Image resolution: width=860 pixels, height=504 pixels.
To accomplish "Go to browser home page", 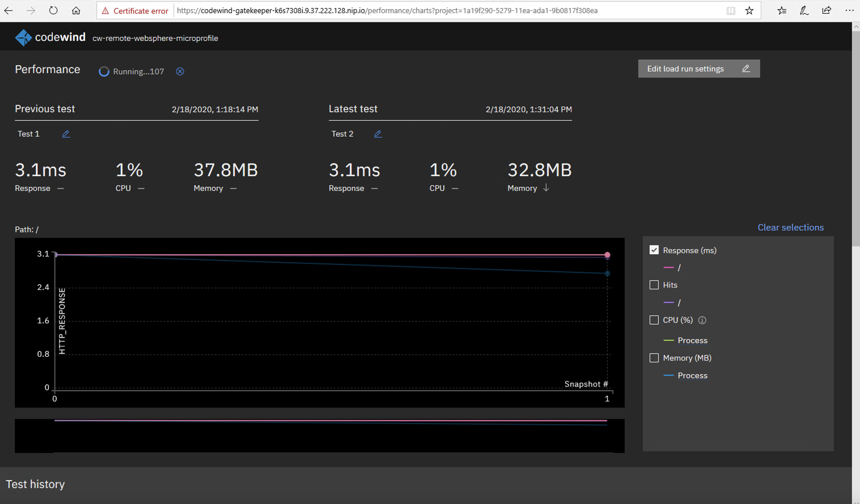I will click(x=76, y=10).
